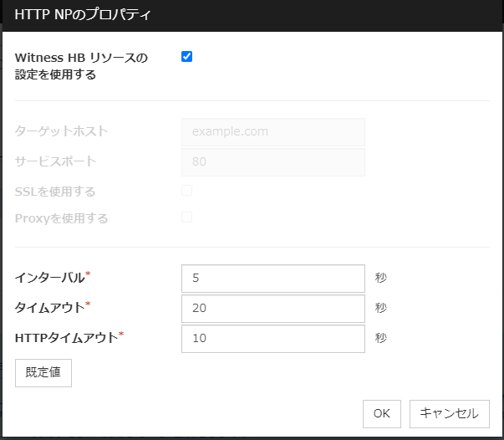The width and height of the screenshot is (504, 440).
Task: Click the Witness HB リソース label text
Action: point(81,58)
